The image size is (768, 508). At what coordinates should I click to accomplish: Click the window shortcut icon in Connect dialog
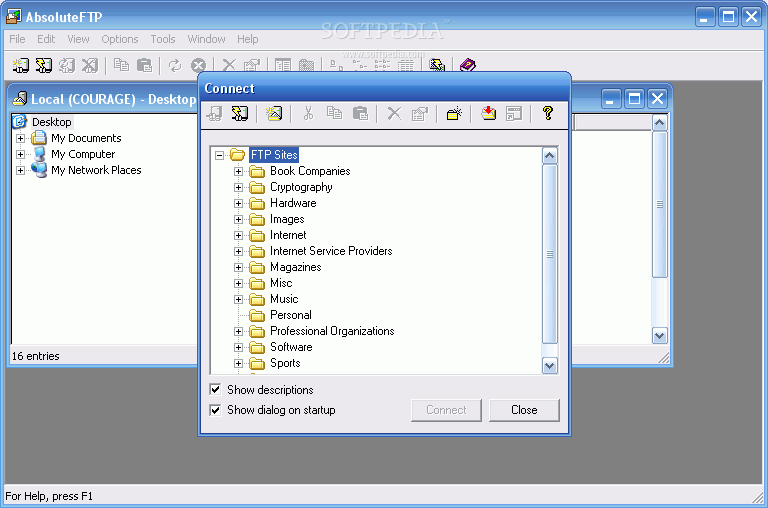[514, 114]
